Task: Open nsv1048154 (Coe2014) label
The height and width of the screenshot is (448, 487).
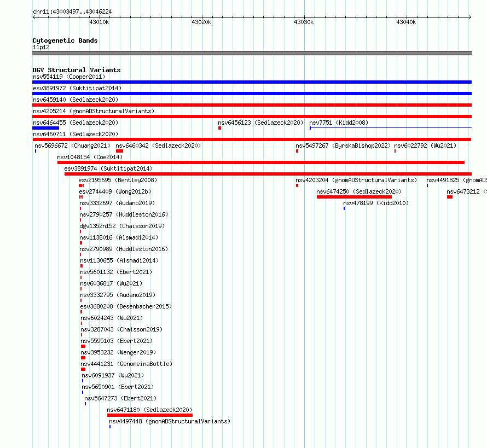Action: point(90,157)
